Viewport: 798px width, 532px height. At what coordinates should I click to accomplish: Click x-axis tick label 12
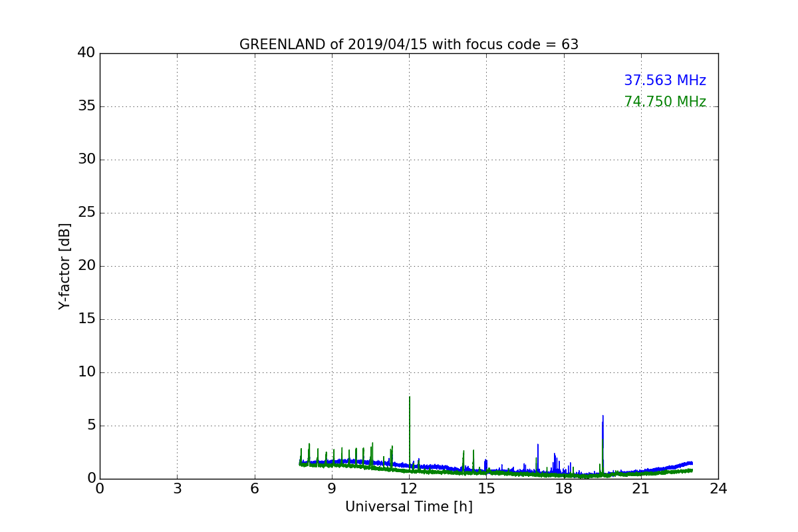coord(409,489)
